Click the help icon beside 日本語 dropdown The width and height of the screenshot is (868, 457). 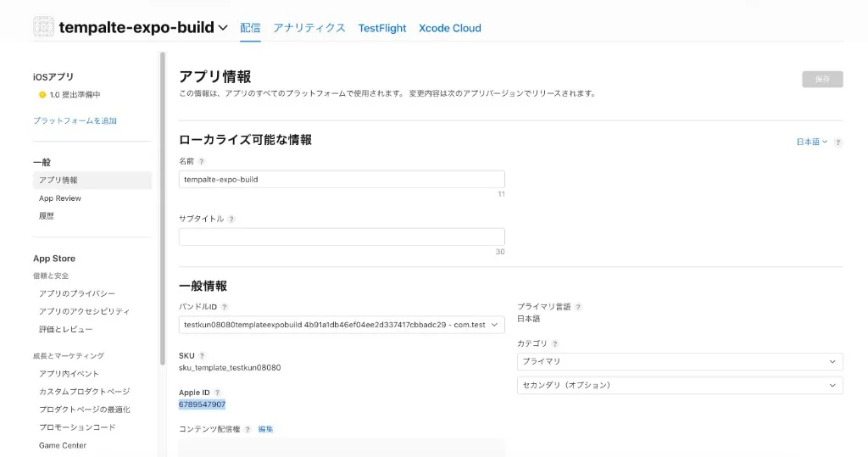click(838, 142)
